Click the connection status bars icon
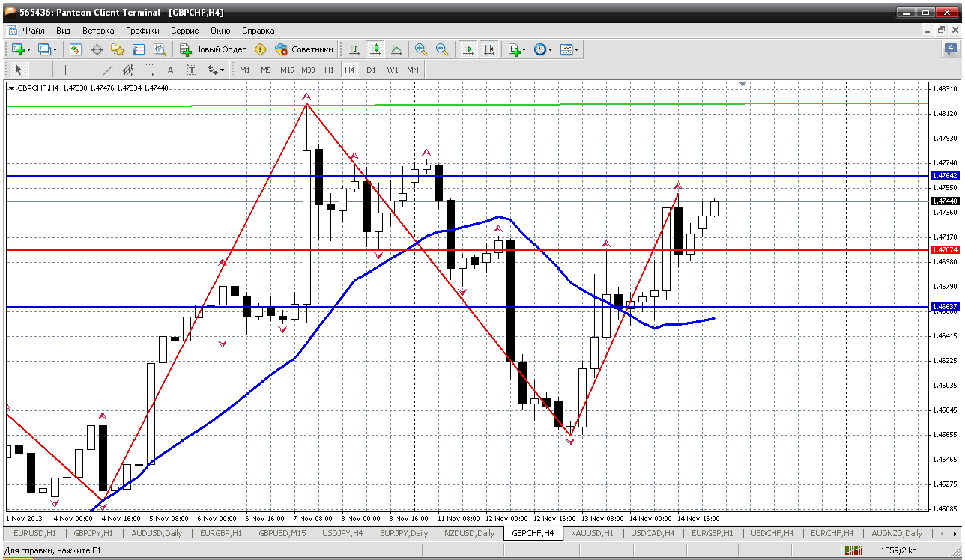The image size is (965, 560). click(853, 550)
